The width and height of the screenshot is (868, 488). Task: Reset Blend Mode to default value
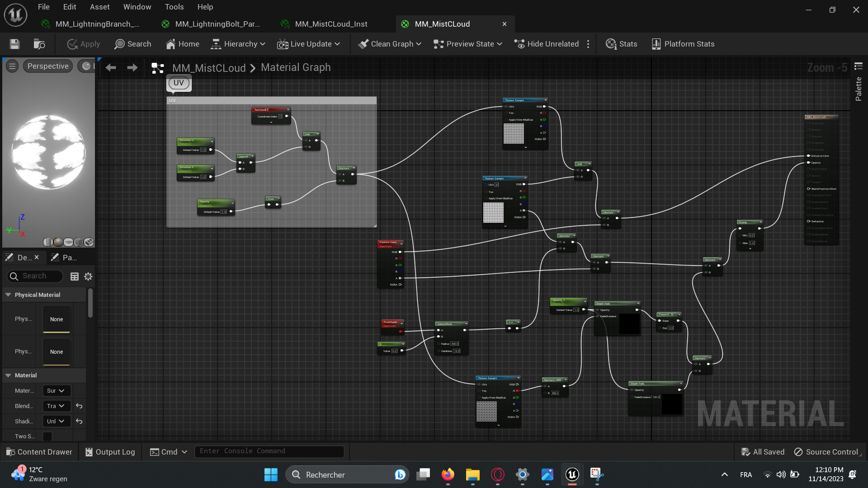tap(79, 406)
